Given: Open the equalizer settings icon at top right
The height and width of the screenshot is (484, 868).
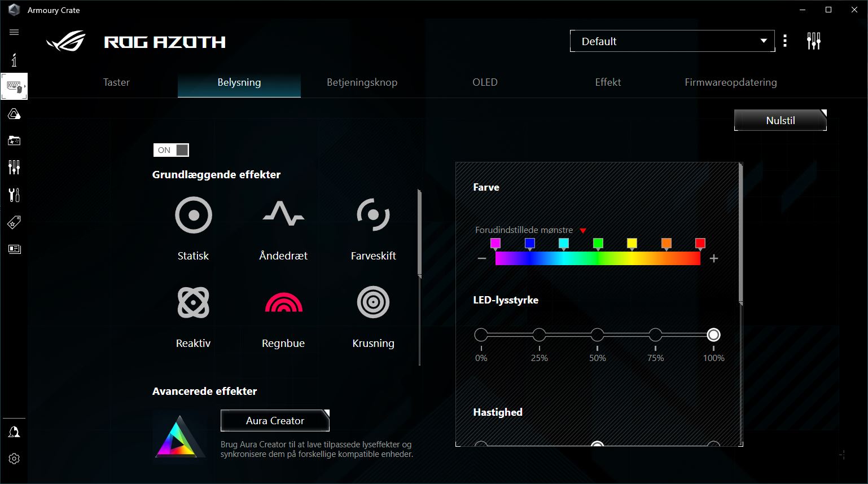Looking at the screenshot, I should (x=813, y=41).
